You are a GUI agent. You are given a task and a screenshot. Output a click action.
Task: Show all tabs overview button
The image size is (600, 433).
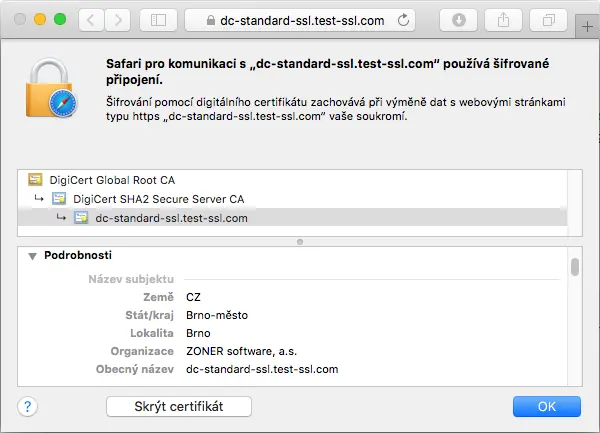[x=548, y=20]
